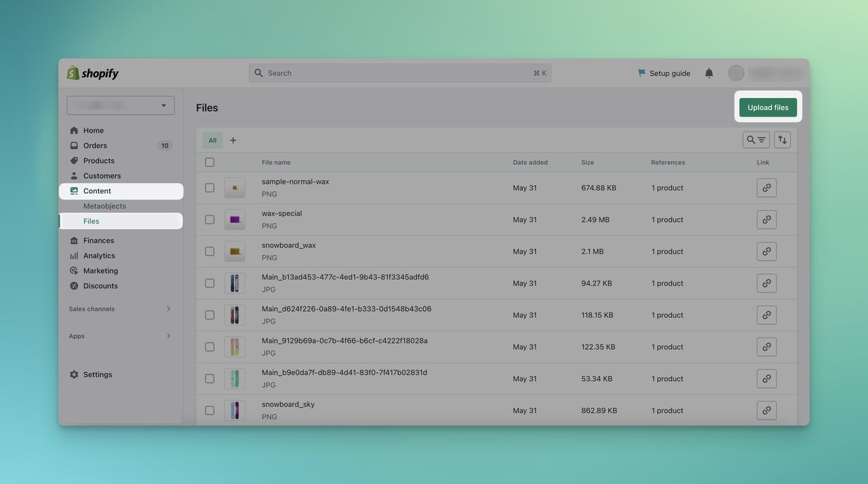
Task: Click the Date added column header
Action: pyautogui.click(x=530, y=163)
